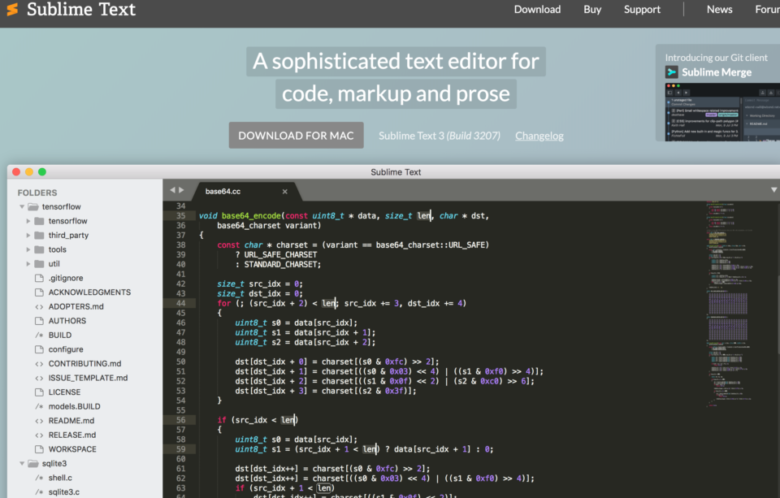Close the base64.cc tab
Screen dimensions: 780x498
[285, 192]
